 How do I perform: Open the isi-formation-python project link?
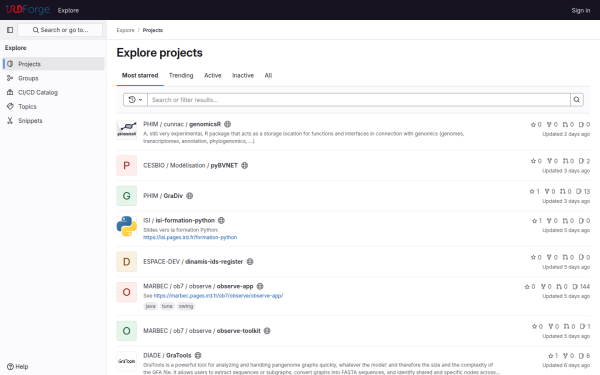point(179,220)
